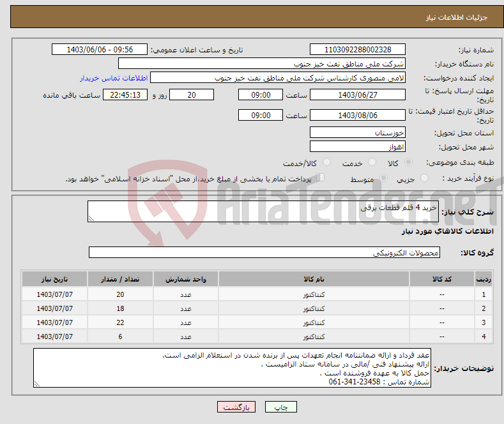Click the بازگشت (back) button
Viewport: 504px width, 424px height.
[x=236, y=407]
